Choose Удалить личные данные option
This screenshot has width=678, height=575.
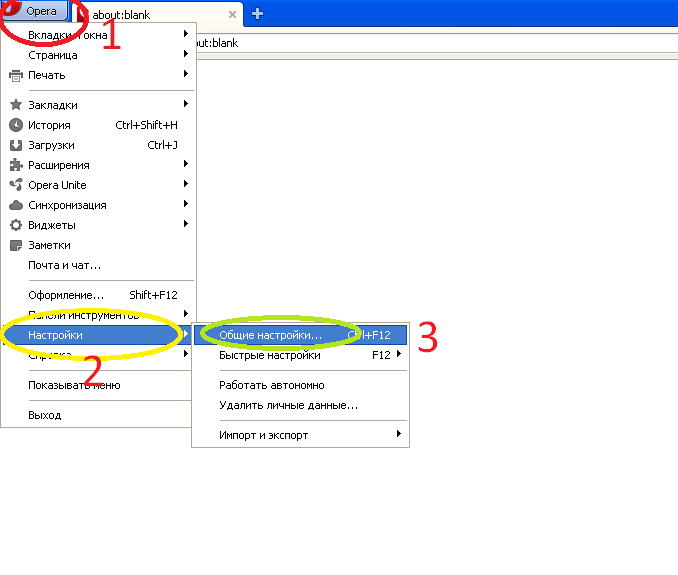288,405
